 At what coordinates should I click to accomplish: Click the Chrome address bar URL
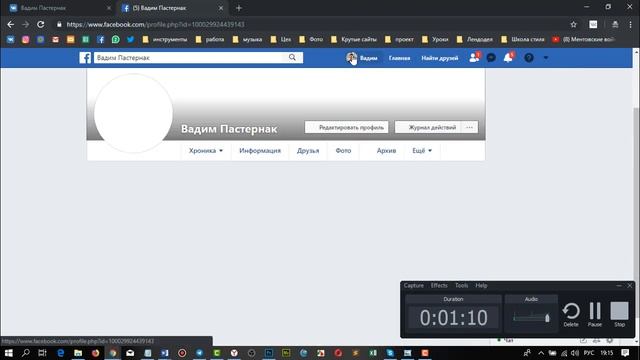tap(156, 24)
